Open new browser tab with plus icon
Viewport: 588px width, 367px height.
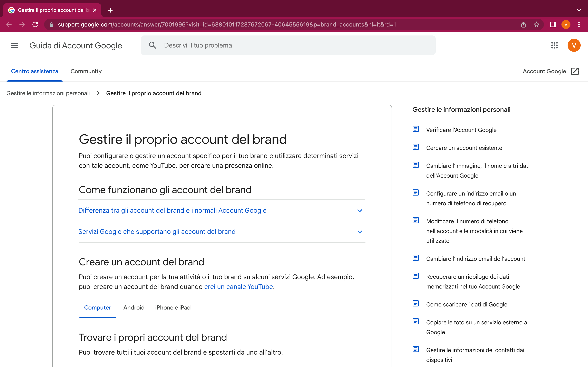pyautogui.click(x=110, y=10)
